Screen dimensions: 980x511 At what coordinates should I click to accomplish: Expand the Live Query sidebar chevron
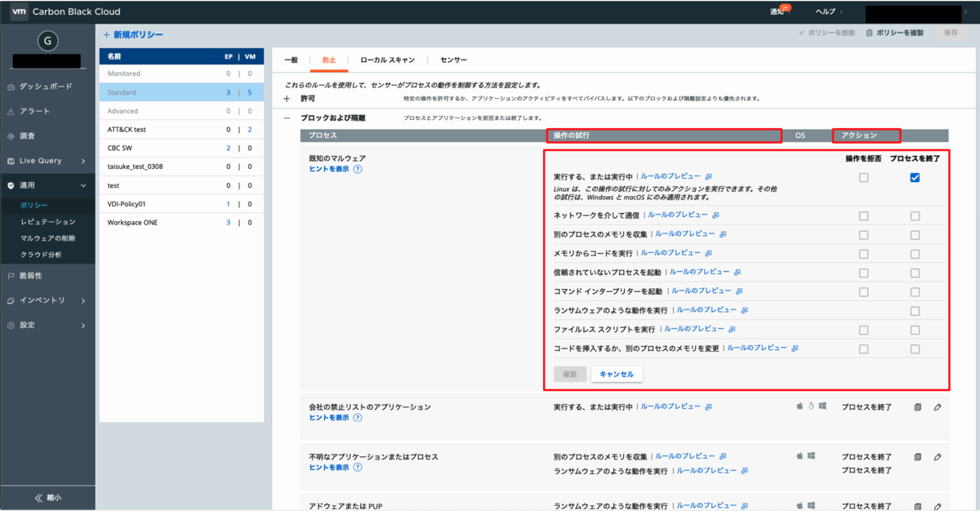83,161
